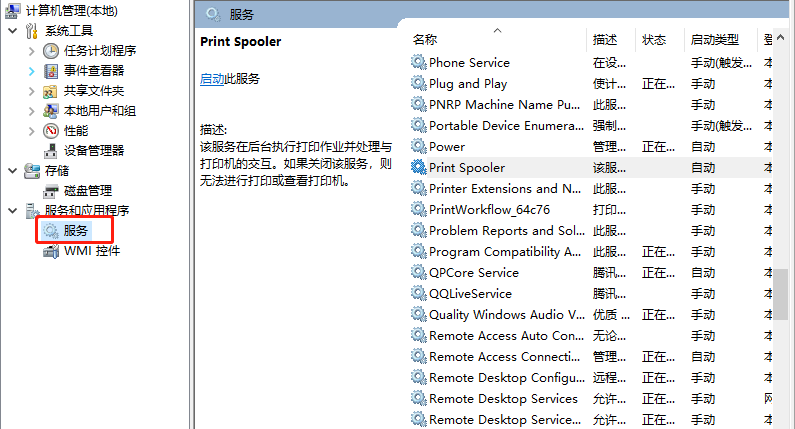The image size is (795, 429).
Task: Select the highlighted Services tree item
Action: (75, 231)
